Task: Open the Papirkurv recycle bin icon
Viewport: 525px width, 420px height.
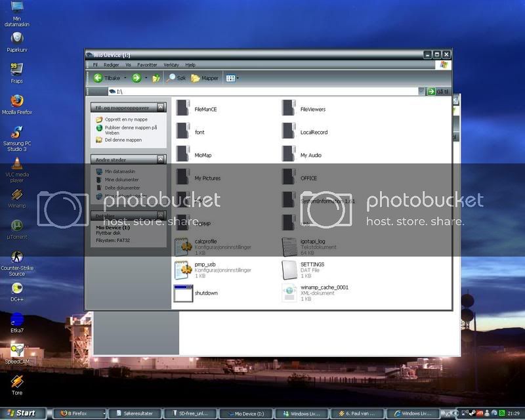Action: [x=17, y=42]
